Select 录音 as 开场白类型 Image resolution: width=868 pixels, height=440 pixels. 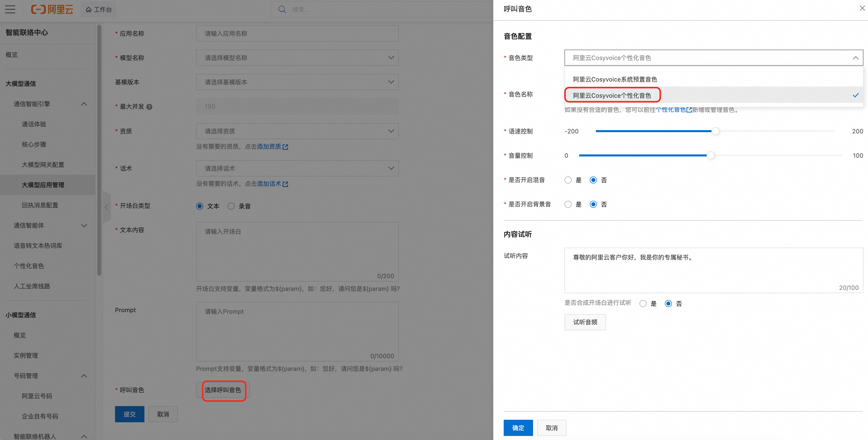(231, 206)
